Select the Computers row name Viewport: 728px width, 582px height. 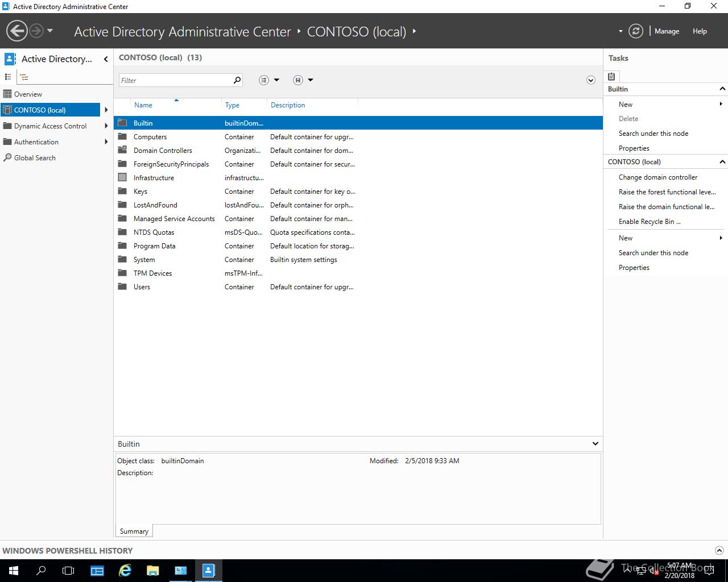pos(150,137)
